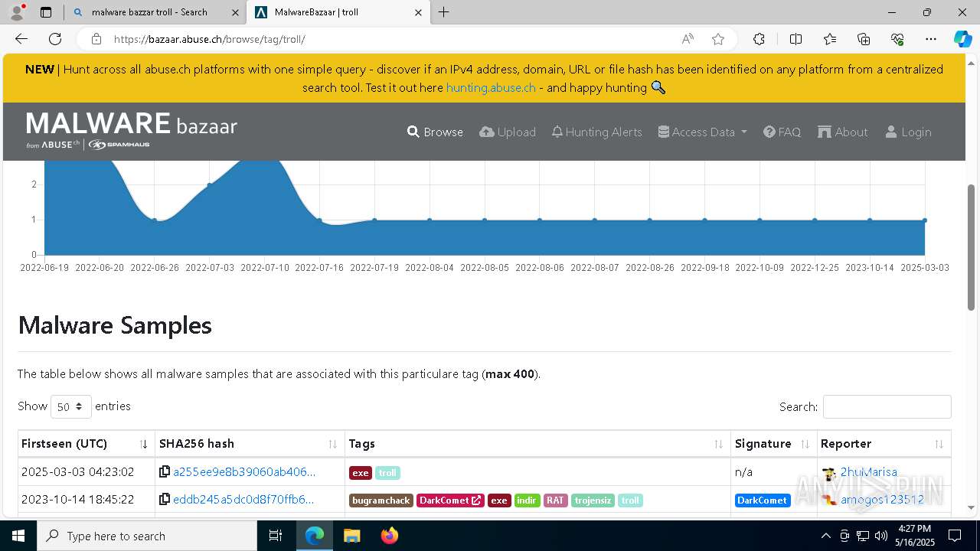
Task: Click the page vertical scrollbar thumb
Action: pos(972,246)
